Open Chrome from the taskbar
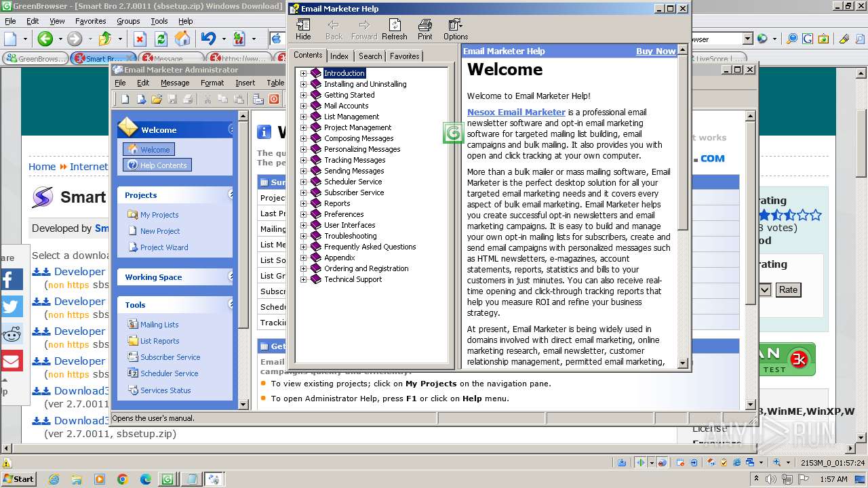Screen dimensions: 868x488 coord(123,479)
